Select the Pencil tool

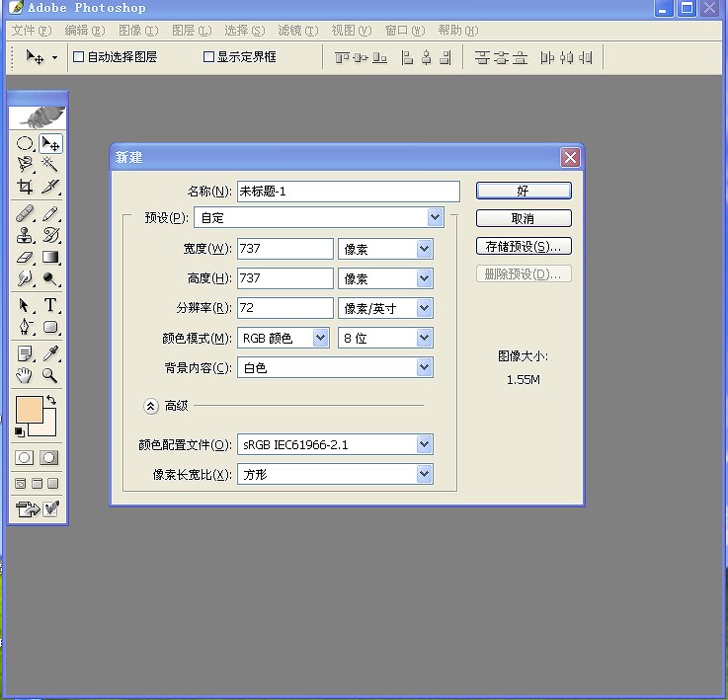(x=50, y=213)
